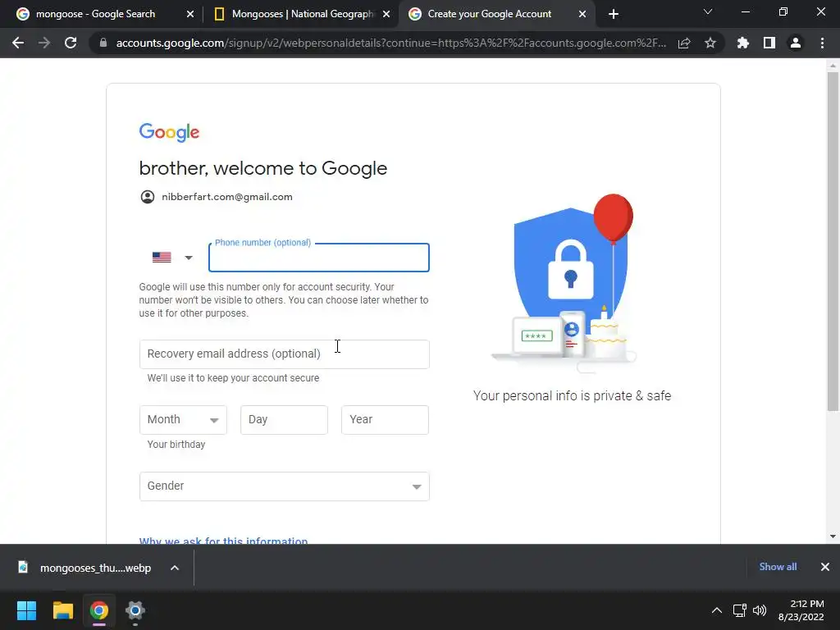Switch to Mongooses National Geographic tab
This screenshot has width=840, height=630.
[x=303, y=14]
